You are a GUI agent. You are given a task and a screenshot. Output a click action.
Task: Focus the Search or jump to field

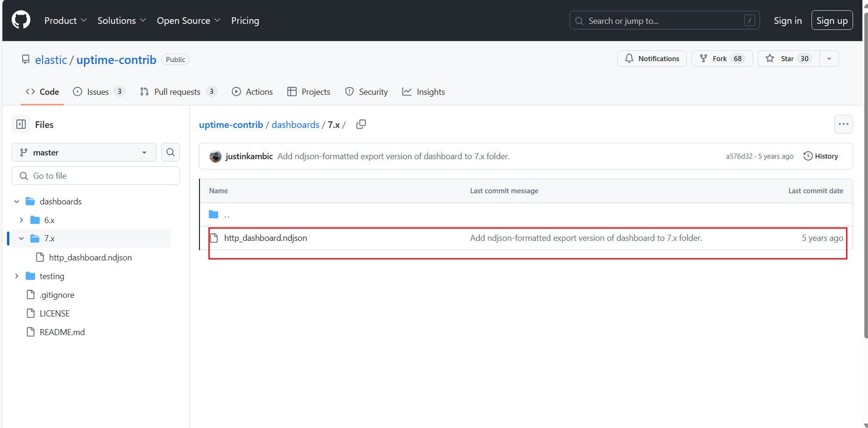pos(664,21)
